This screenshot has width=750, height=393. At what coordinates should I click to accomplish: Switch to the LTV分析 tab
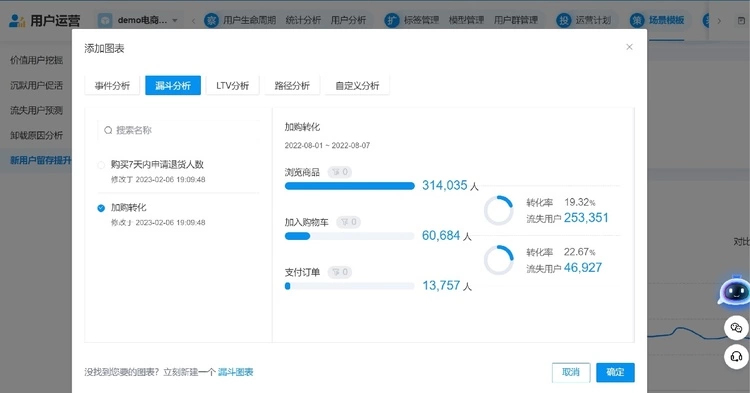point(232,86)
